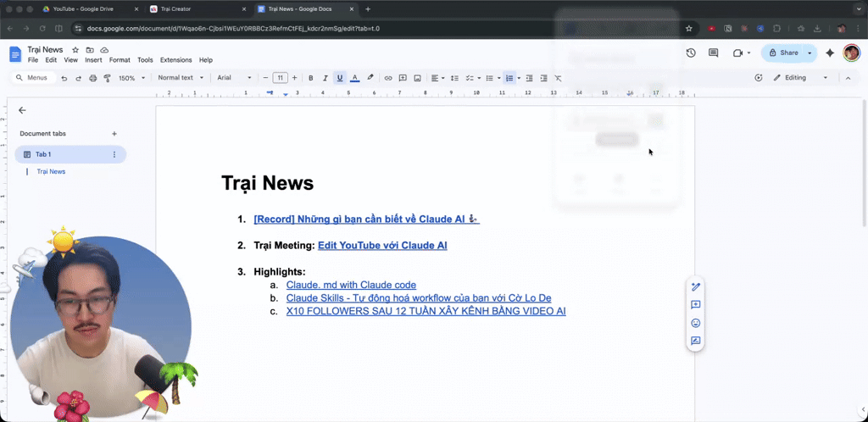Open Gemini sparkle assistant
868x422 pixels.
click(x=830, y=53)
